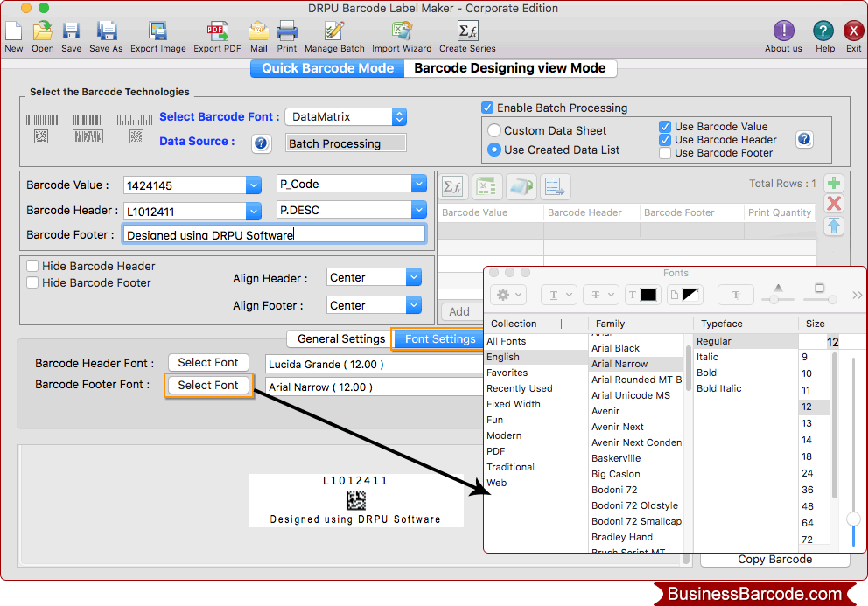Open the Align Header dropdown

tap(374, 277)
